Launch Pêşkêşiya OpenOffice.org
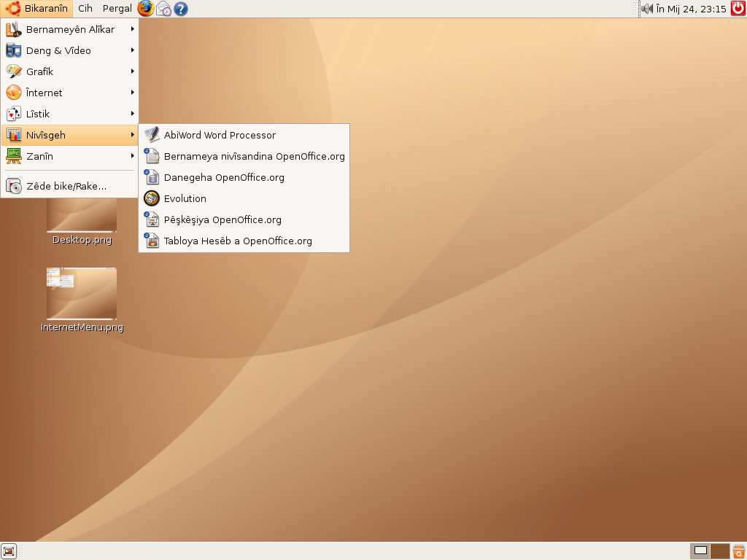Screen dimensions: 747x560 (244, 219)
